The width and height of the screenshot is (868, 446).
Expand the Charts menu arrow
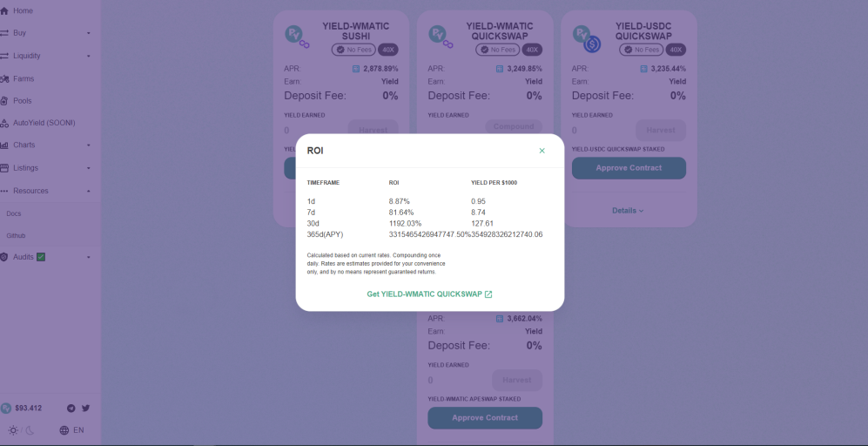pyautogui.click(x=89, y=145)
